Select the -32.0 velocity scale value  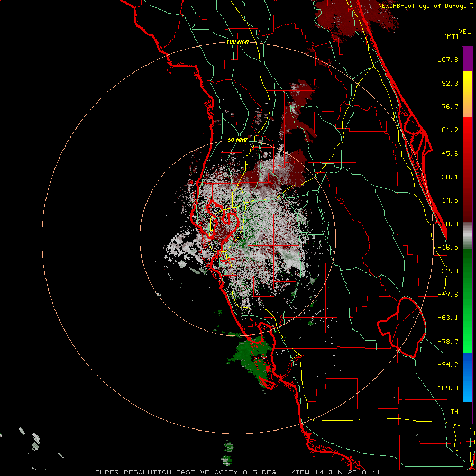[448, 271]
